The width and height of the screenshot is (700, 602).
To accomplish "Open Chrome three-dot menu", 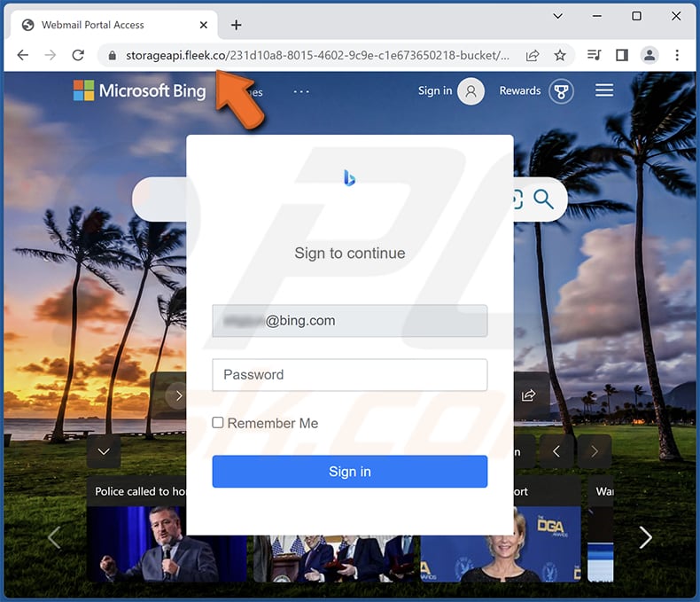I will tap(677, 55).
